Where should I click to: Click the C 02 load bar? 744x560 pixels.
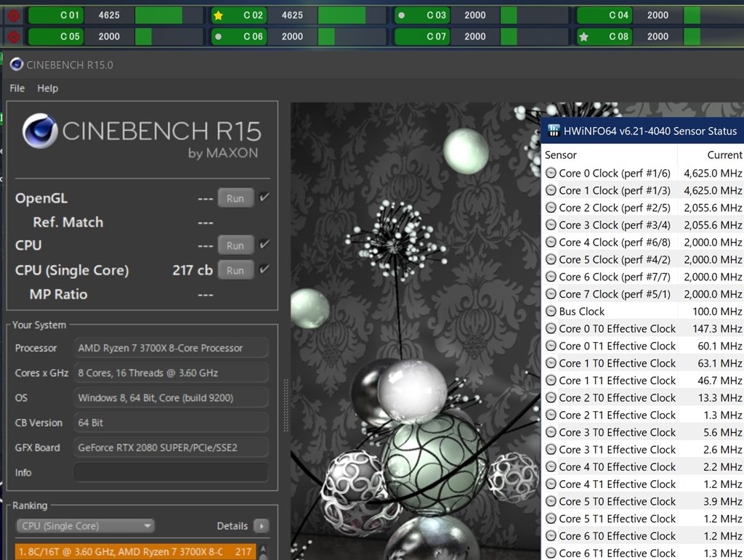coord(352,15)
